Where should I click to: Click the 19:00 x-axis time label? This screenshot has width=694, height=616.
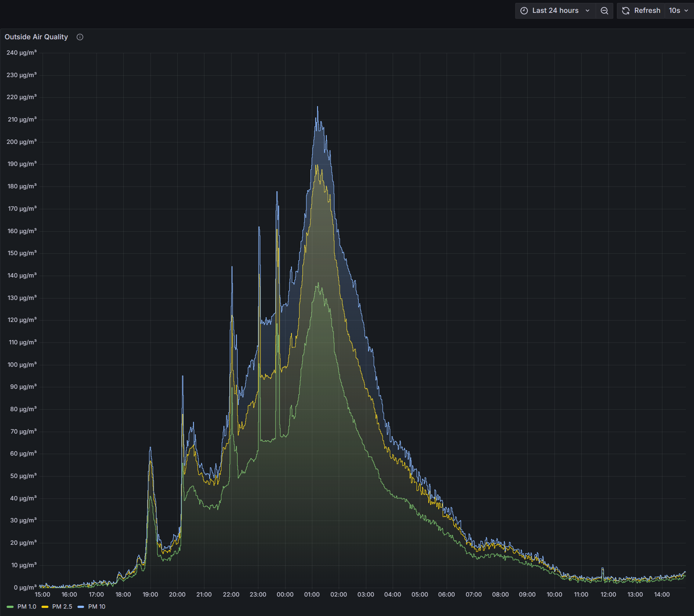click(150, 595)
